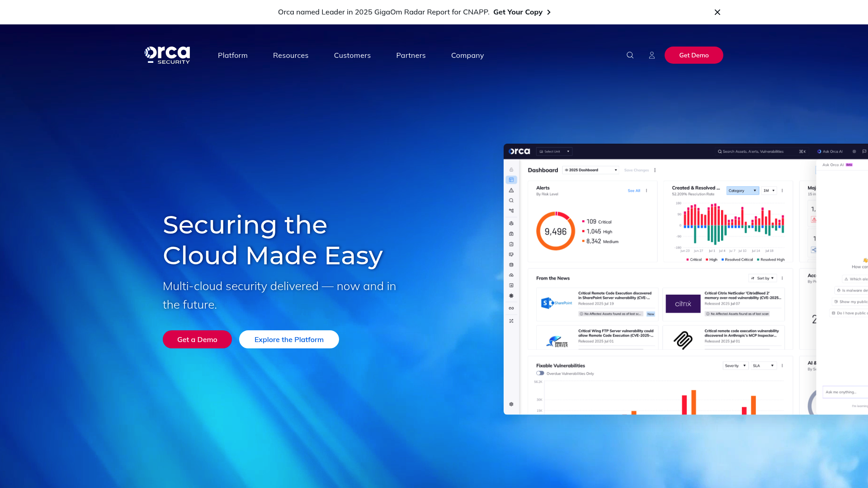Click the dashboard preview's database cylinder sidebar icon
This screenshot has width=868, height=488.
pyautogui.click(x=511, y=265)
